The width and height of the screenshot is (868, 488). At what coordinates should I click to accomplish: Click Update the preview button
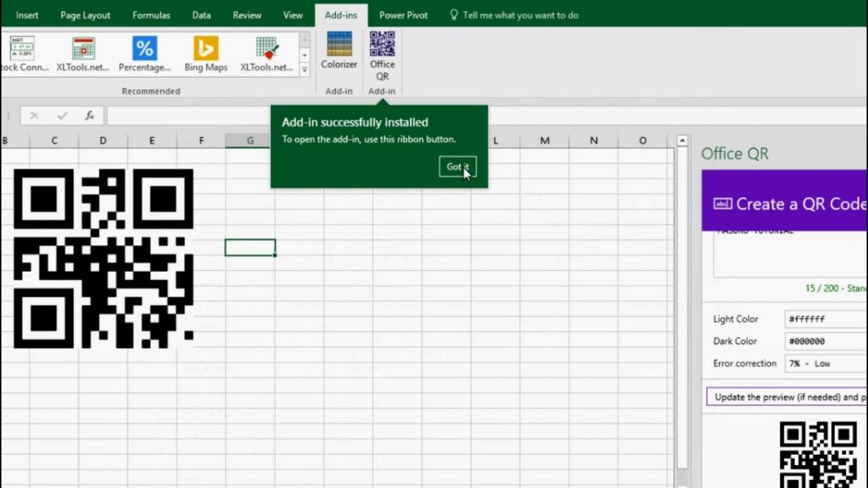point(787,397)
